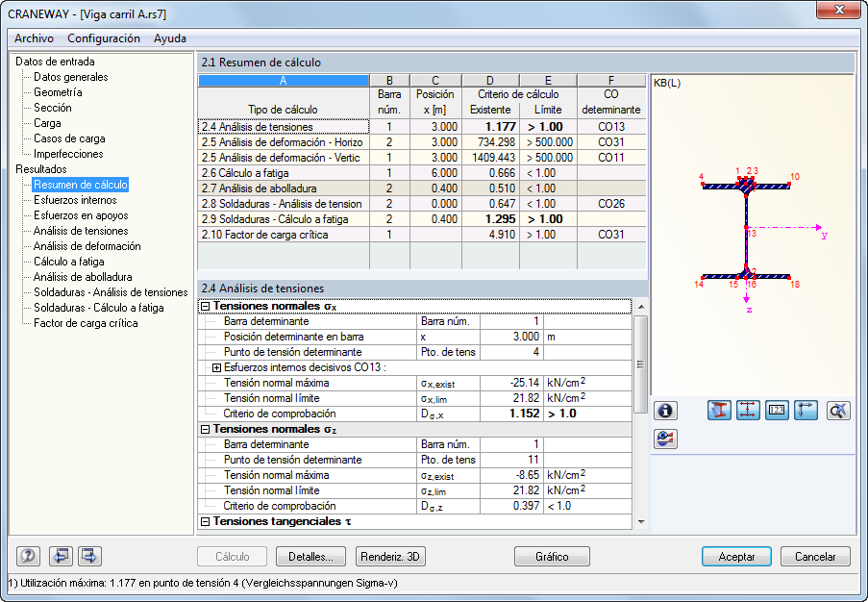Click the Aceptar button

coord(736,557)
